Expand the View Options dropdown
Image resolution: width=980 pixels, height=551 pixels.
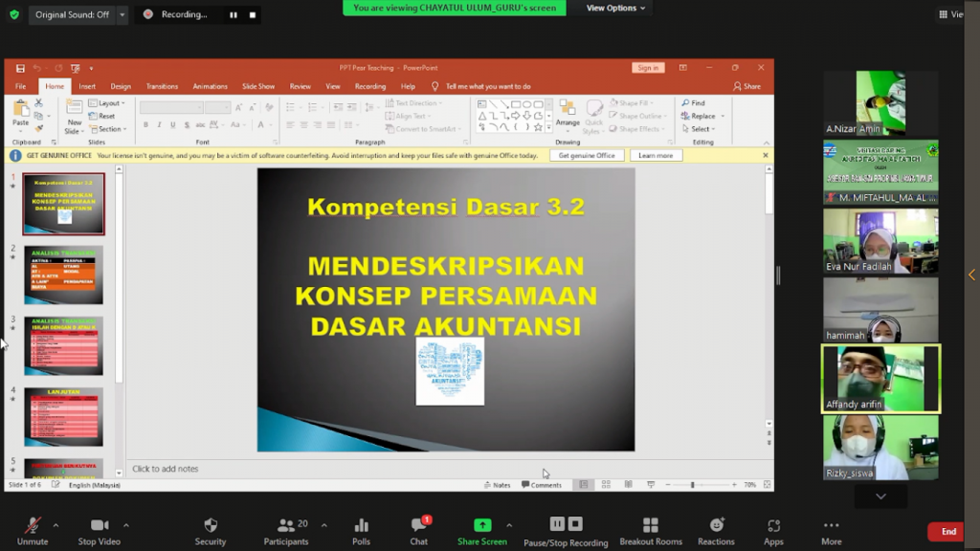(615, 8)
